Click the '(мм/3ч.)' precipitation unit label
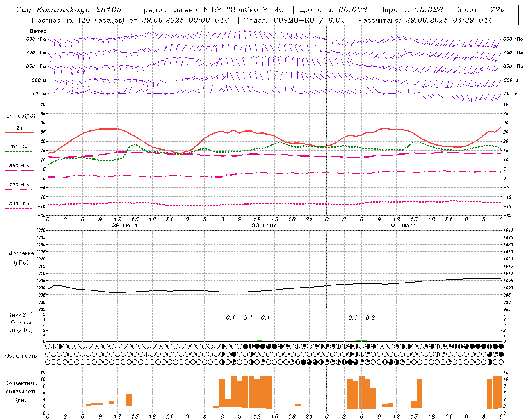Image resolution: width=525 pixels, height=420 pixels. 21,315
